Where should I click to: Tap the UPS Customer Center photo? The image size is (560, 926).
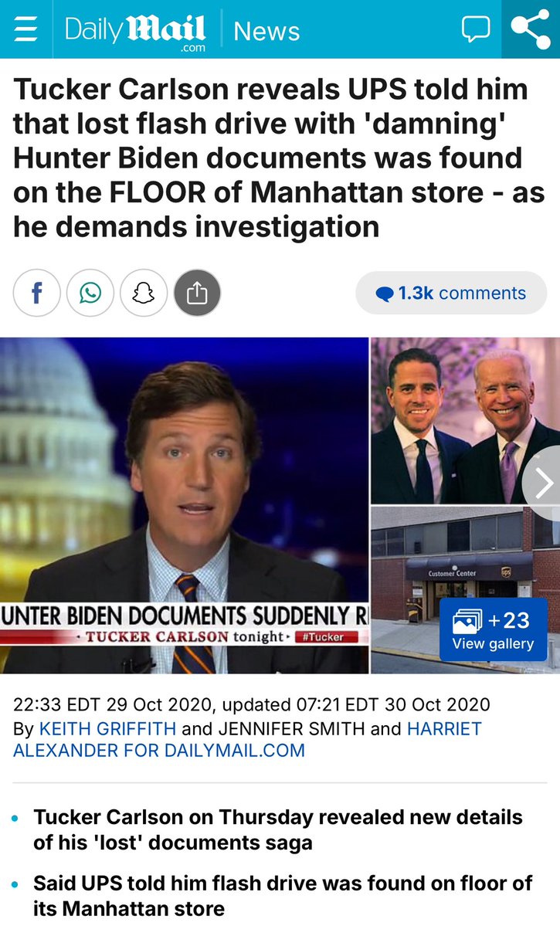coord(466,590)
